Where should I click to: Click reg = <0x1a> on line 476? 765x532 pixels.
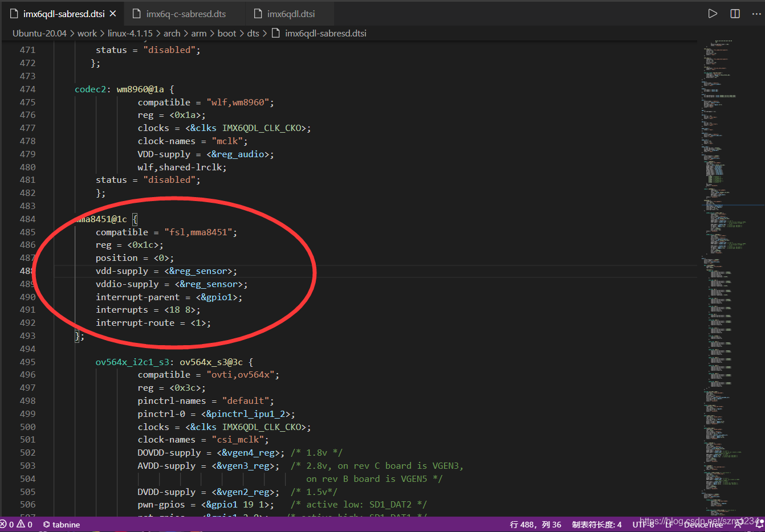click(172, 115)
